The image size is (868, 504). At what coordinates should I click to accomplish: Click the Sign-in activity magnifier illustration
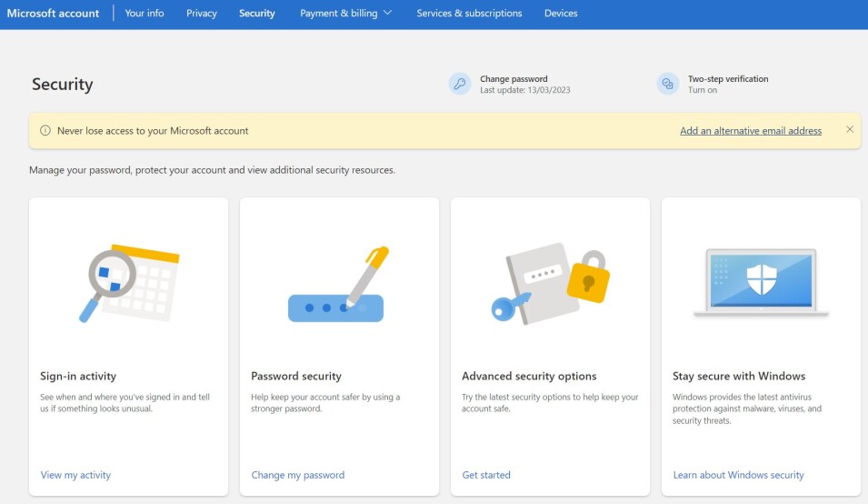pos(129,283)
